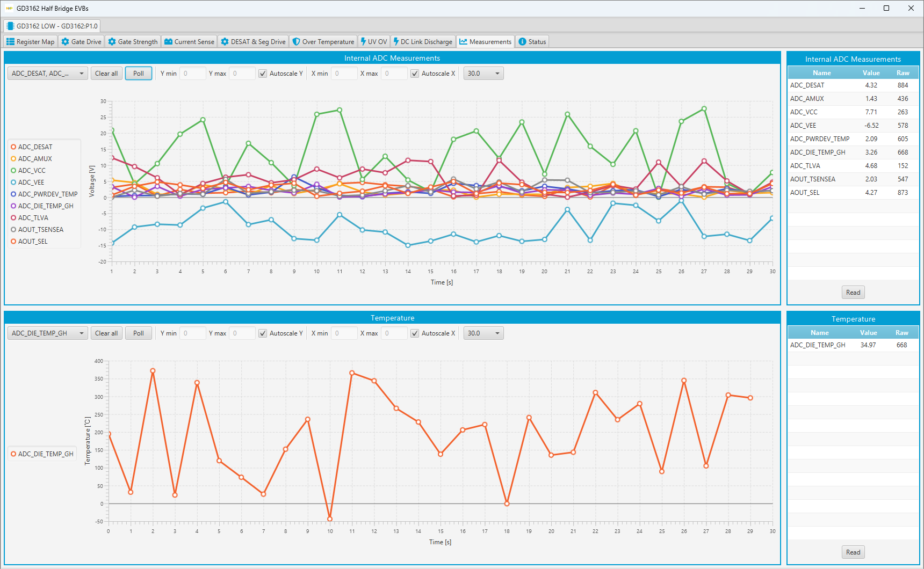Toggle Autoscale Y in the ADC chart
Screen dimensions: 924x569
[x=263, y=74]
